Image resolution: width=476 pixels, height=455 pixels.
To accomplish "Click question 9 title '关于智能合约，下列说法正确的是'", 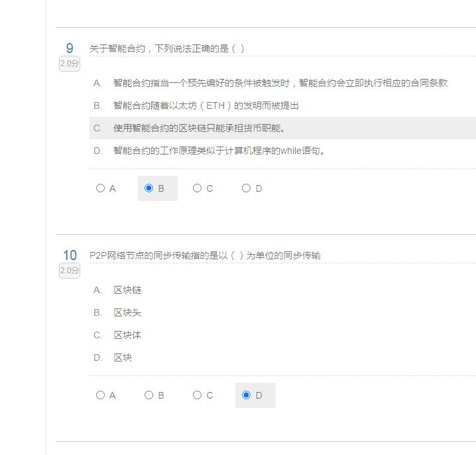I will (x=159, y=48).
